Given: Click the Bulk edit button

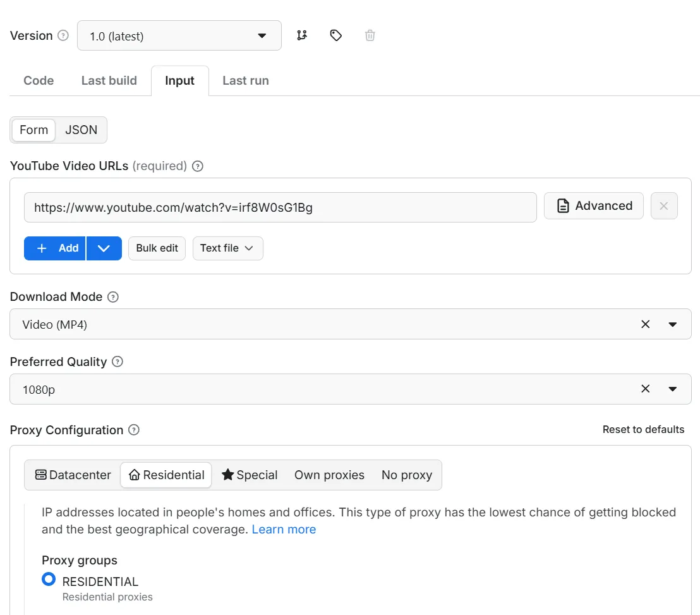Looking at the screenshot, I should 157,248.
